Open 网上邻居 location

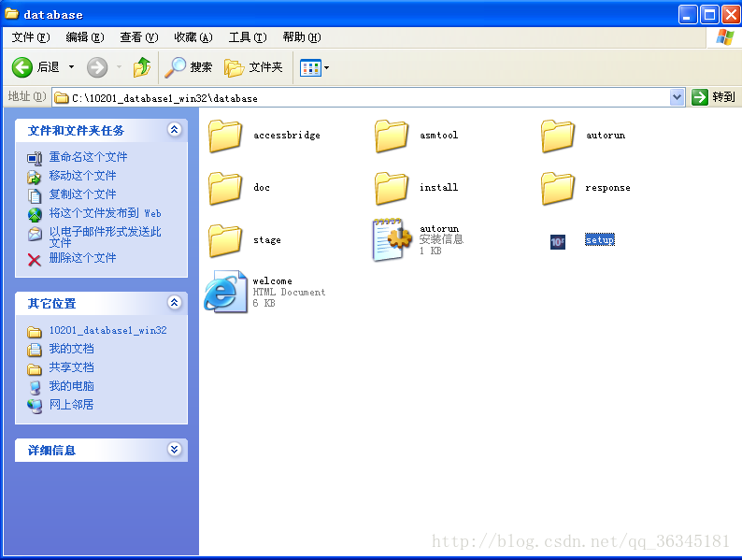(71, 405)
